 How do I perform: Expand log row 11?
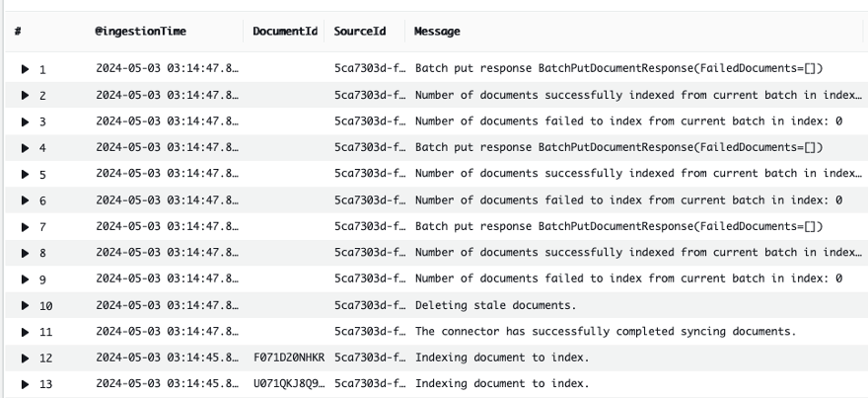[x=26, y=332]
